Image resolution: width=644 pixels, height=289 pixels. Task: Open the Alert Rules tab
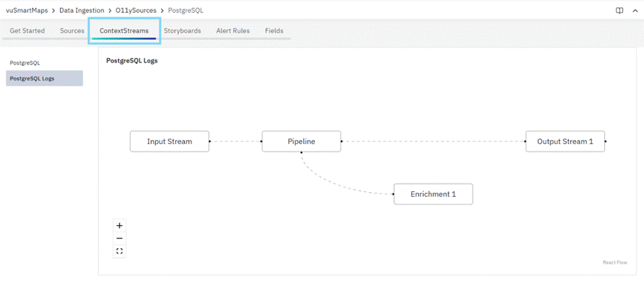(233, 31)
